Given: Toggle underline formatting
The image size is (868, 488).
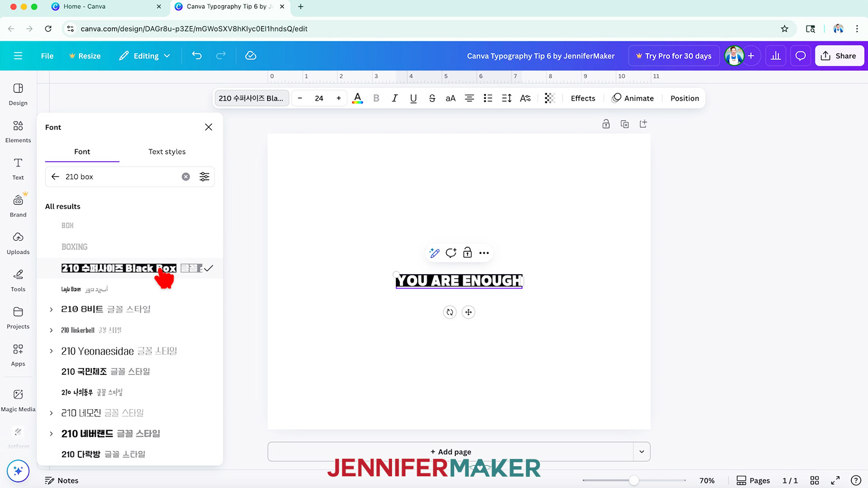Looking at the screenshot, I should point(413,98).
